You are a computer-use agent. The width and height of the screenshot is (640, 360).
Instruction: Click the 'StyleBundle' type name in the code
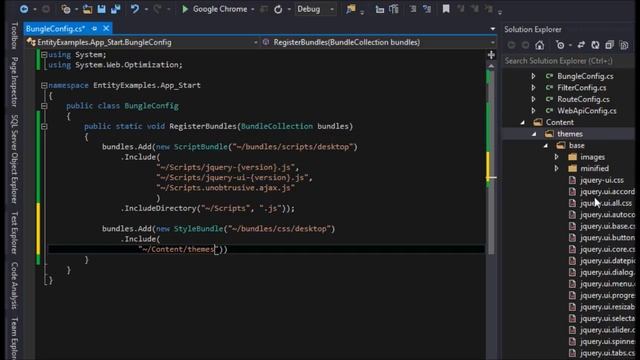[198, 229]
